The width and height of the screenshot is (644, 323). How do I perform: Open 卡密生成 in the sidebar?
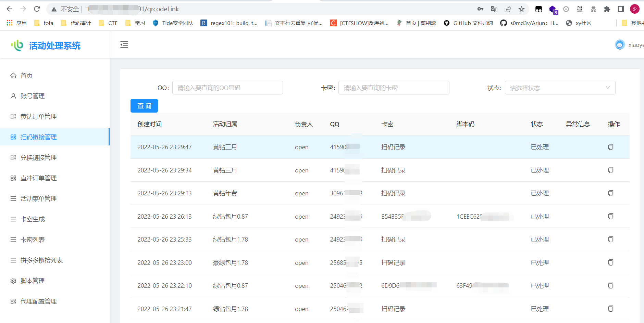click(x=55, y=219)
